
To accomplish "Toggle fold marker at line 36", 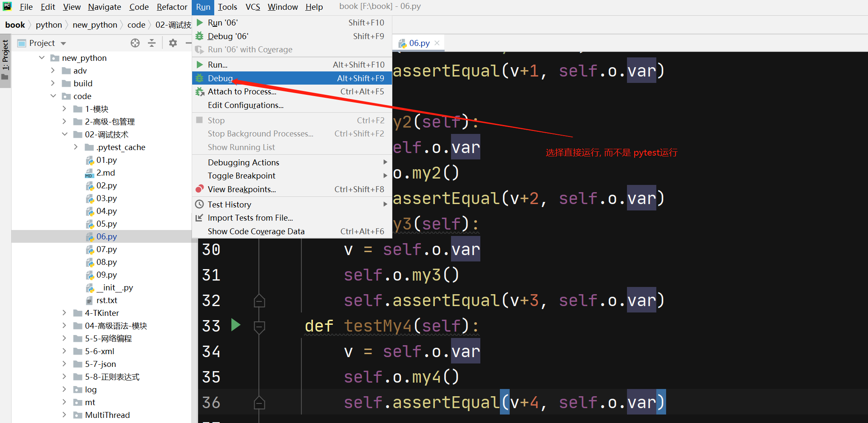I will pyautogui.click(x=259, y=403).
